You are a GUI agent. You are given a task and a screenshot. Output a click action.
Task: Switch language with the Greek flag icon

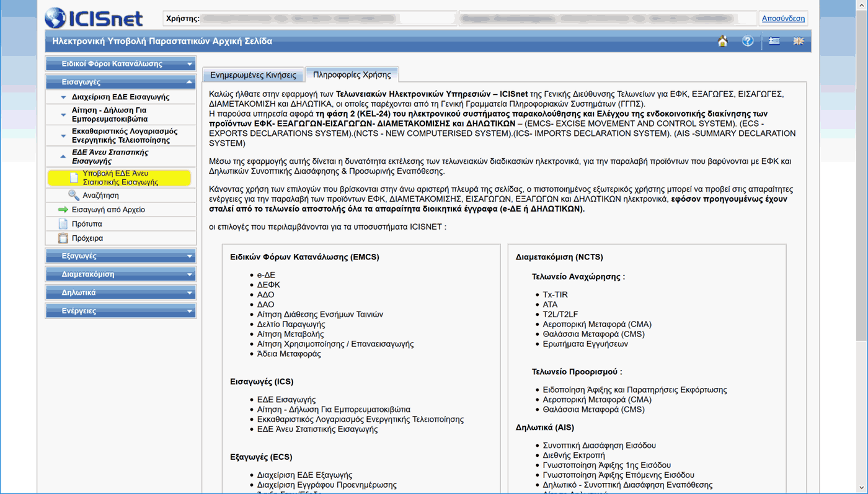point(774,41)
